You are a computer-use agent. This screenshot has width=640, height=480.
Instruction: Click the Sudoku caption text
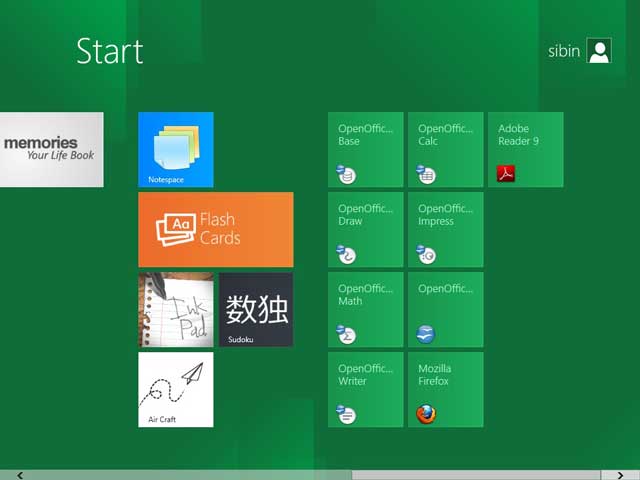[240, 339]
